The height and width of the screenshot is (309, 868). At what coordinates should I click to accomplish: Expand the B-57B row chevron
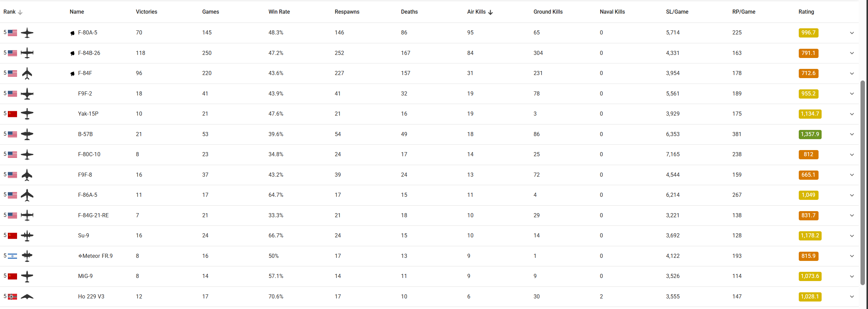[852, 134]
